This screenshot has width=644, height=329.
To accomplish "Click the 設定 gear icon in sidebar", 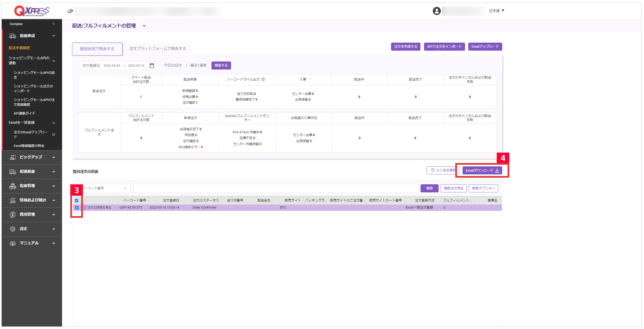I will point(13,229).
